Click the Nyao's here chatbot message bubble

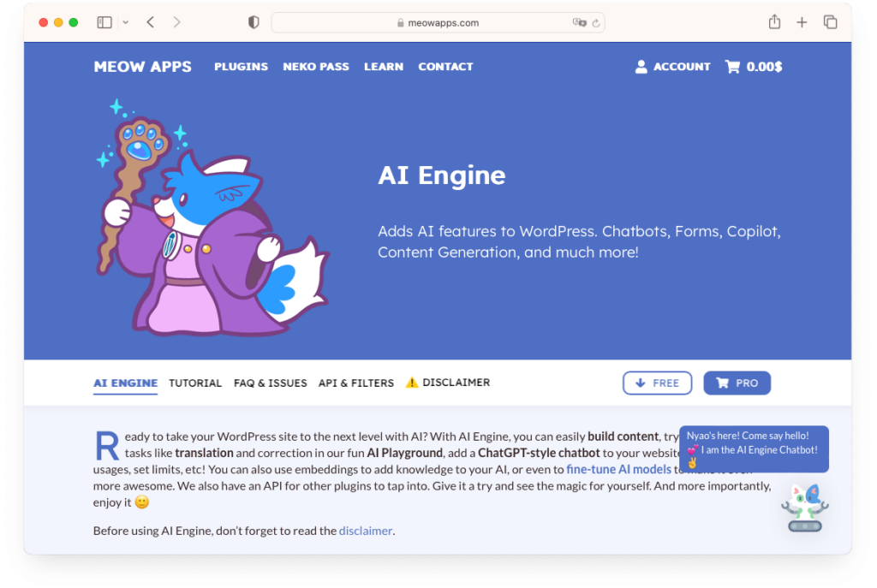[754, 449]
